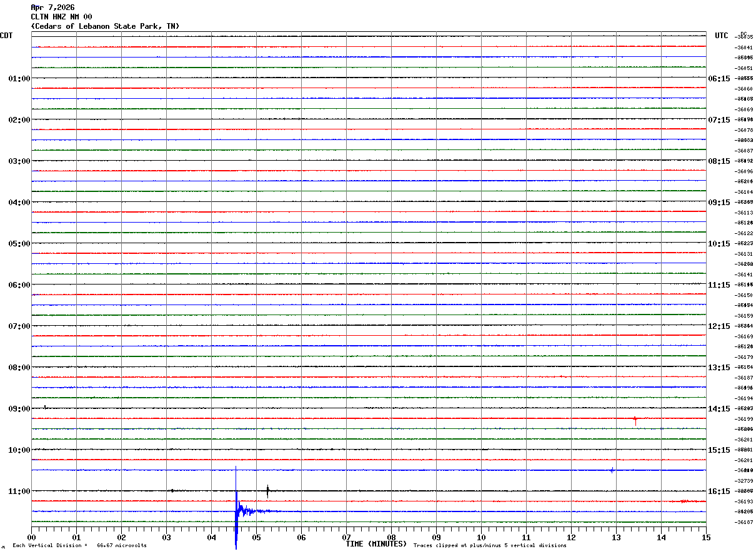Click the DC offset value -36122
The height and width of the screenshot is (554, 756).
(x=744, y=233)
